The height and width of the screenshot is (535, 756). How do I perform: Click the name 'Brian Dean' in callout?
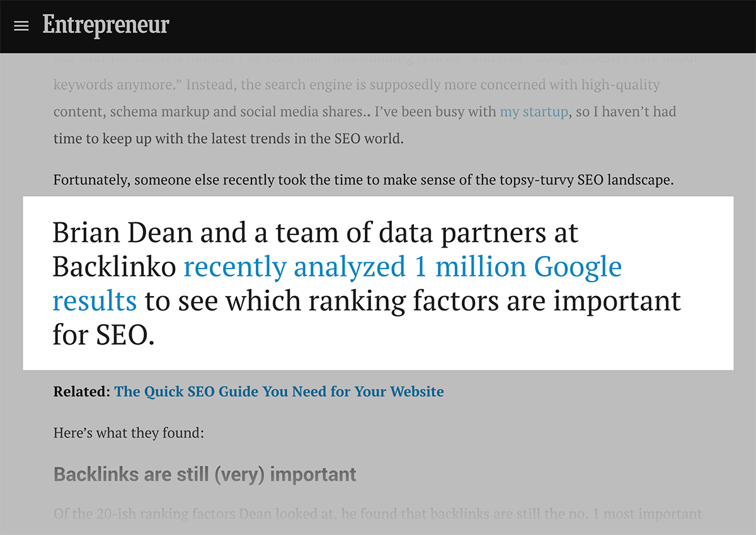[x=123, y=233]
